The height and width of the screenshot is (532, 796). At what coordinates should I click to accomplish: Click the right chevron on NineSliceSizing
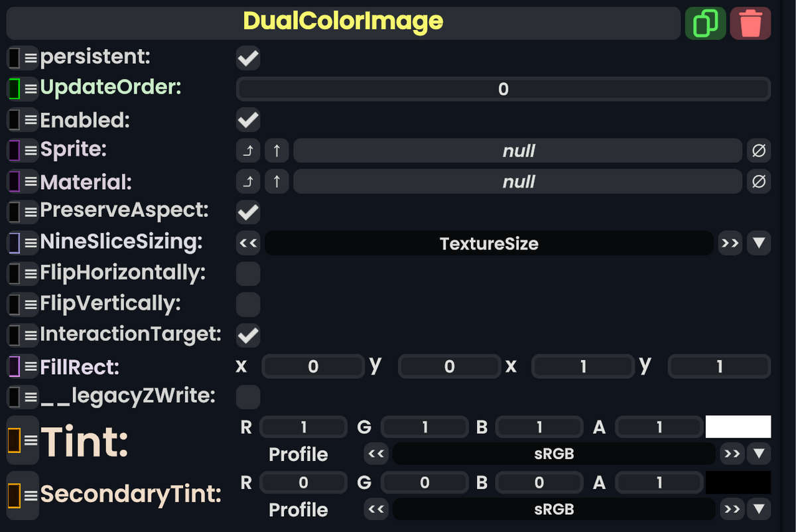[x=730, y=243]
